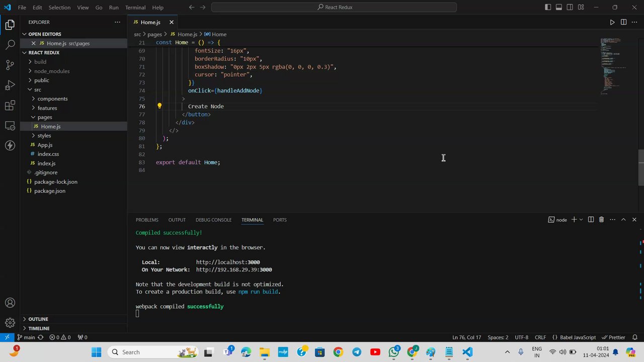The height and width of the screenshot is (362, 644).
Task: Open the Manage settings gear
Action: pyautogui.click(x=10, y=323)
